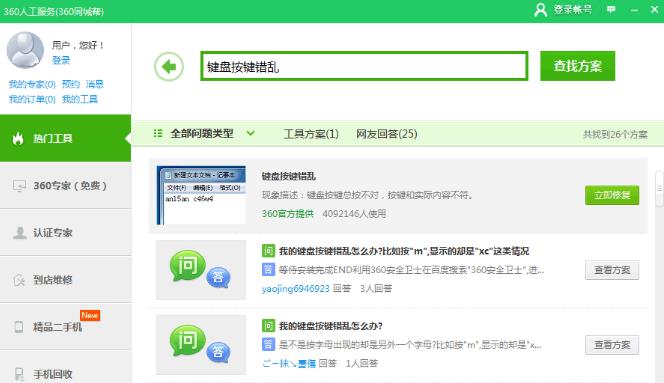Click the green back arrow button
The width and height of the screenshot is (664, 383).
(169, 67)
